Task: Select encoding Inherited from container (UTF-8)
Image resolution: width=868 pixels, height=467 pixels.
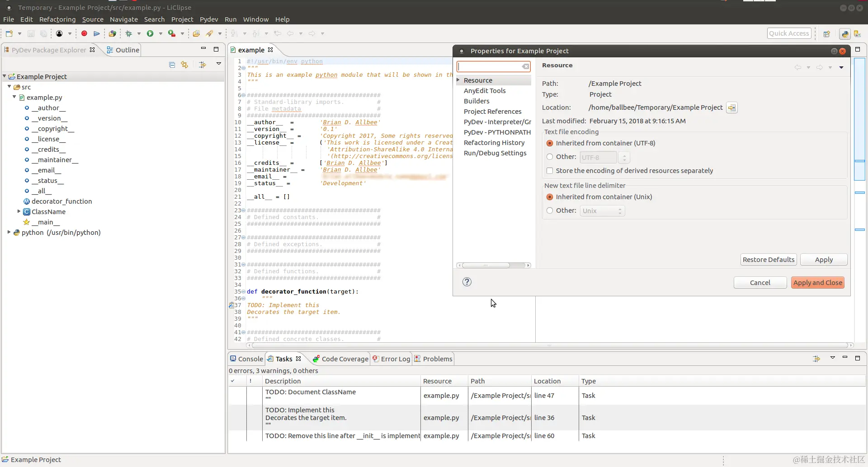Action: [x=550, y=143]
